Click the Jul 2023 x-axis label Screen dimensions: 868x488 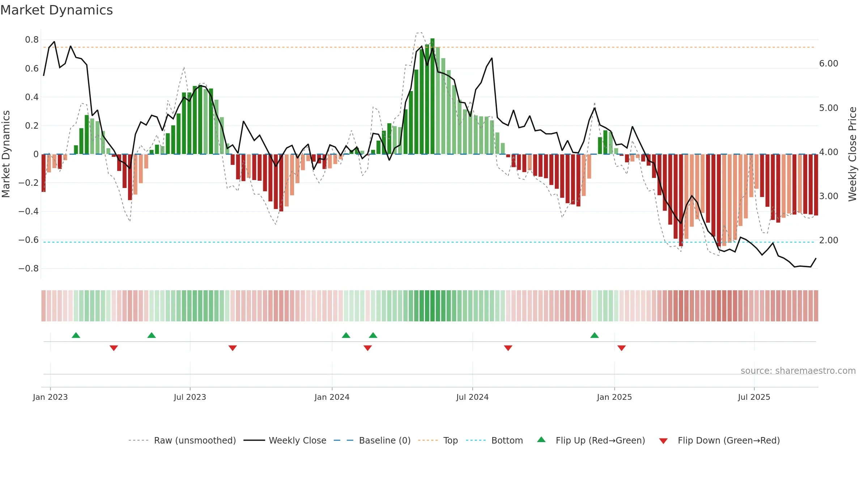pyautogui.click(x=190, y=397)
